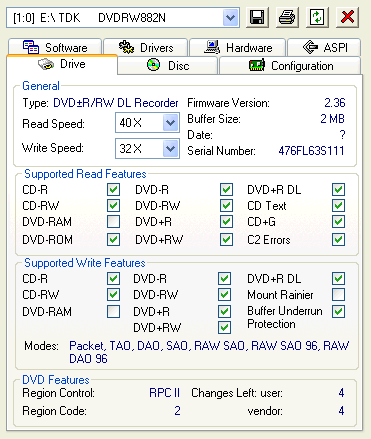
Task: Select the Drive tab
Action: click(x=62, y=64)
